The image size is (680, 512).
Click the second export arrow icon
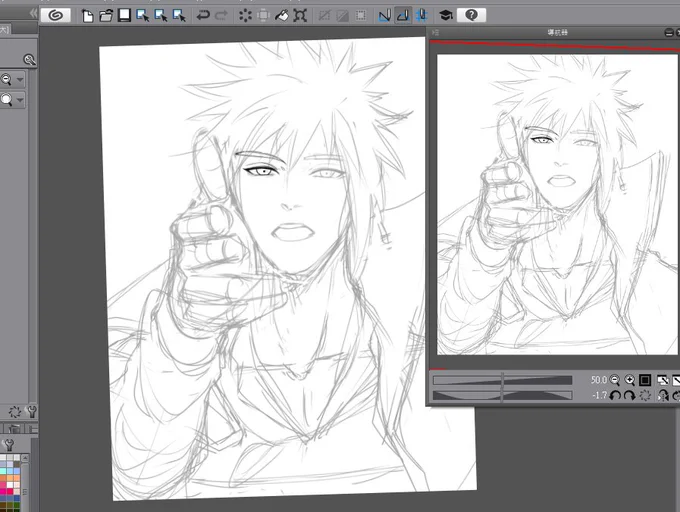coord(161,16)
